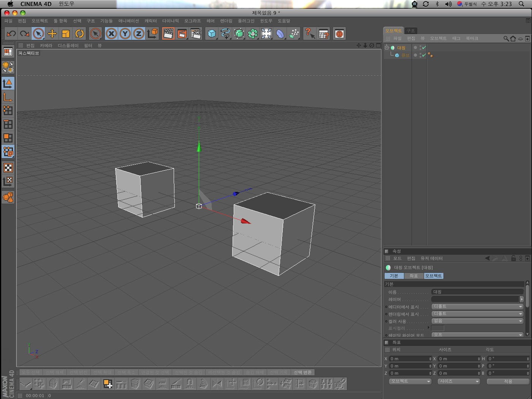This screenshot has height=399, width=532.
Task: Switch the world/object coordinate system icon
Action: pos(152,34)
